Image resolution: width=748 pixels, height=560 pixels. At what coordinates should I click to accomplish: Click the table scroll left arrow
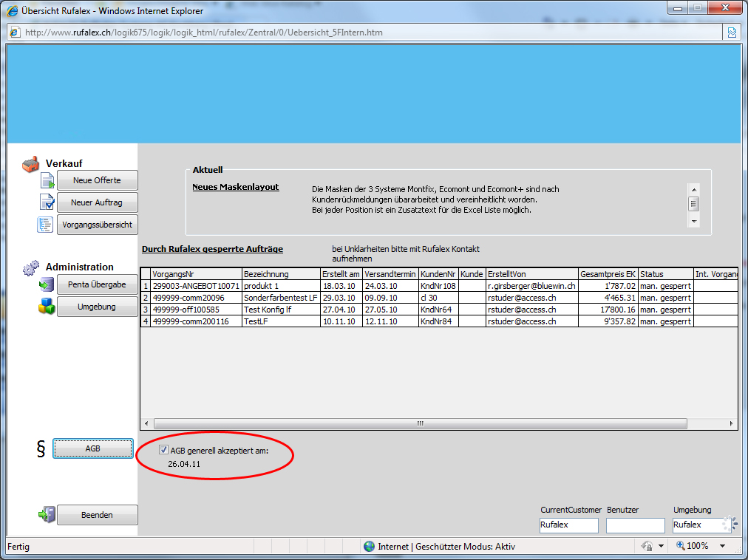146,423
